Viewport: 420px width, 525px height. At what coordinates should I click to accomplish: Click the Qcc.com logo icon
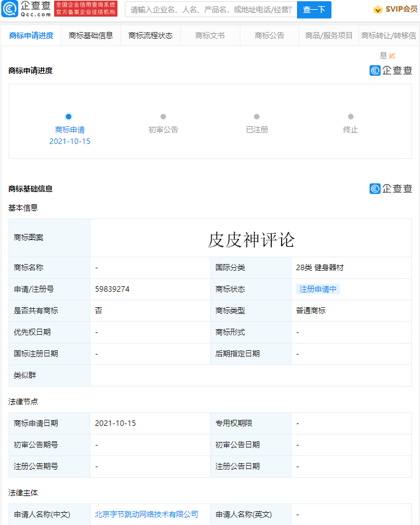click(x=10, y=9)
